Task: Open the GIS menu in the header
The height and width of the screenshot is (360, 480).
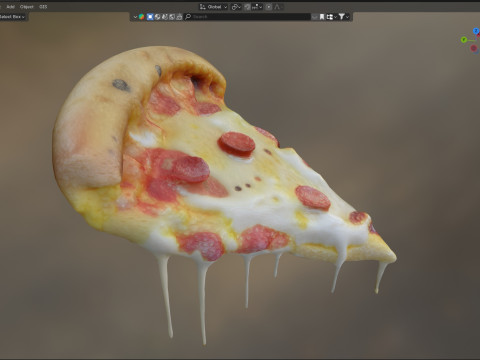Action: coord(43,7)
